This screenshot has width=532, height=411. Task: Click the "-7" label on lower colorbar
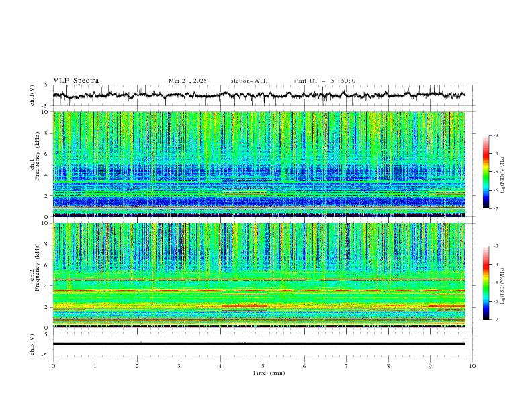pyautogui.click(x=495, y=319)
